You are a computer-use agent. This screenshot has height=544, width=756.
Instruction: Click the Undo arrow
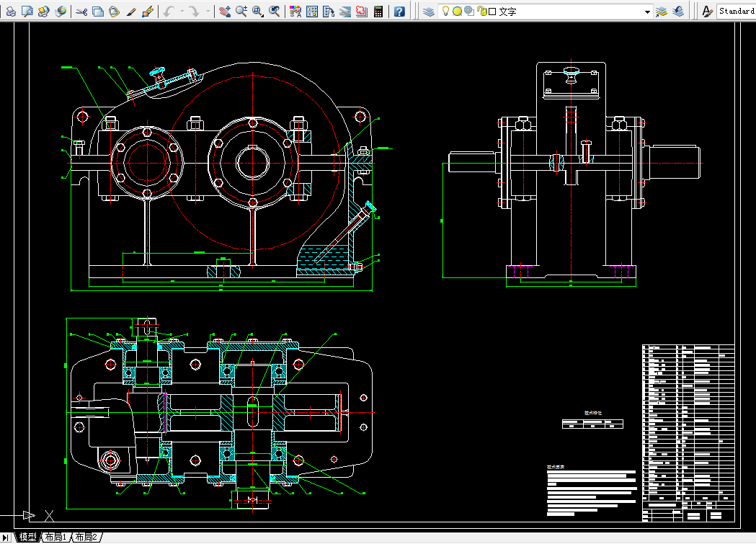[x=169, y=11]
